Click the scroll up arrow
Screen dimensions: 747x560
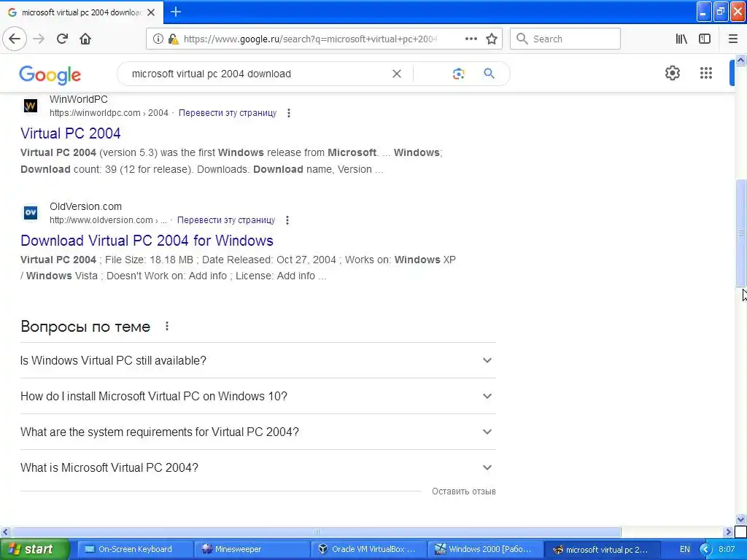741,60
